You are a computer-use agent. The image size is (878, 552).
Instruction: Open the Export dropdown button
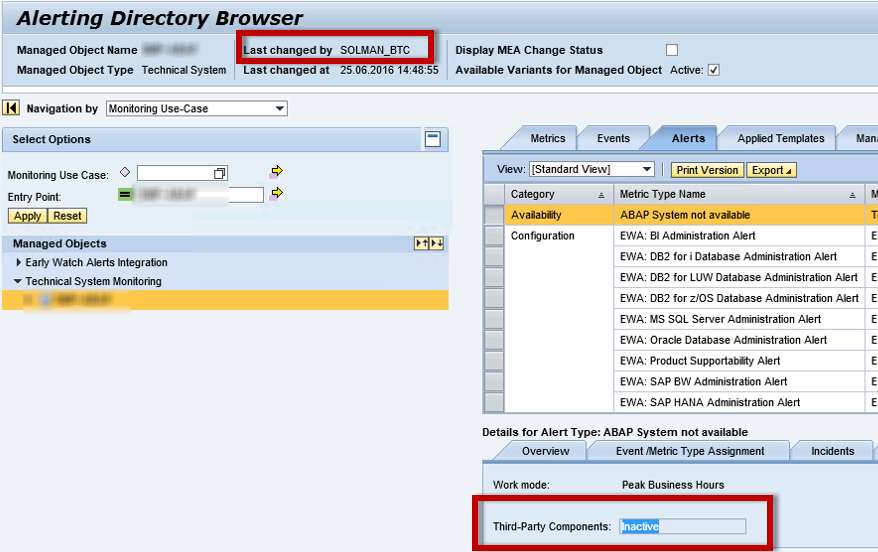[x=771, y=170]
